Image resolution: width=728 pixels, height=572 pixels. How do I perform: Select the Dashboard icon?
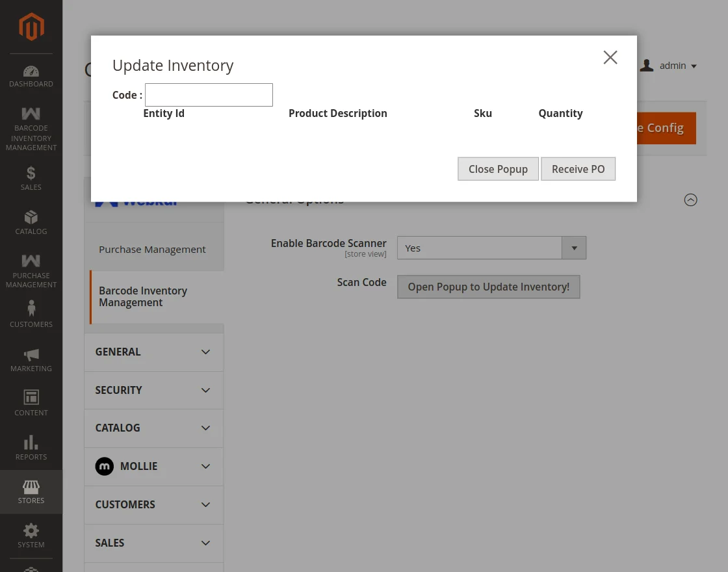pos(31,70)
